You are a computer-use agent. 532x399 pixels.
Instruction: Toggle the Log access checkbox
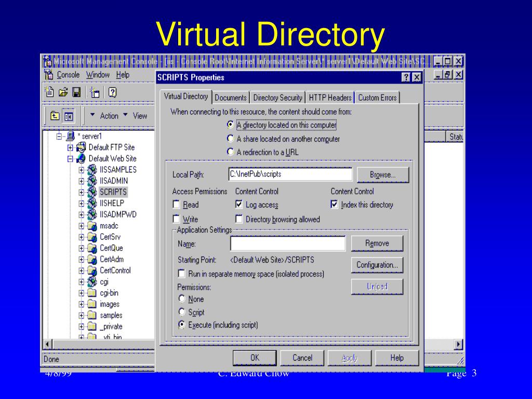[x=239, y=204]
